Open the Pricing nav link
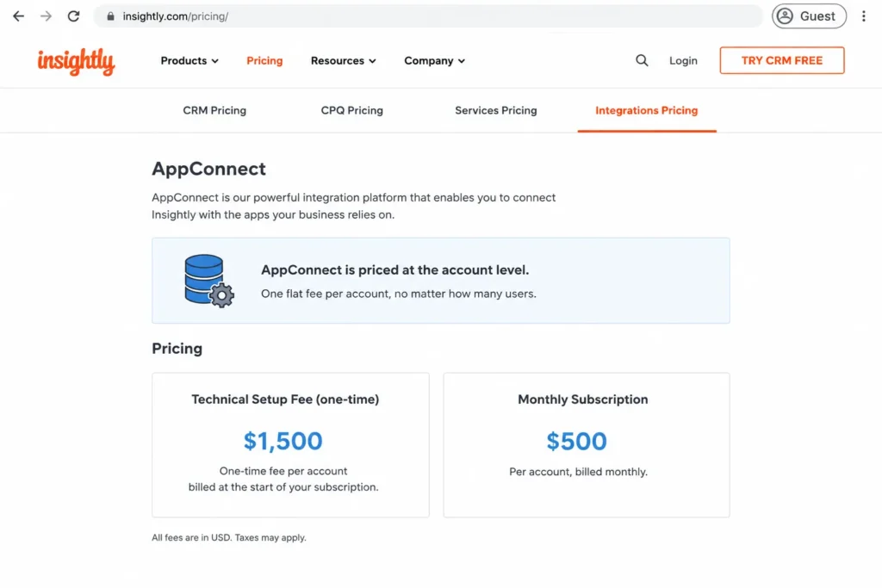The width and height of the screenshot is (882, 588). tap(264, 61)
